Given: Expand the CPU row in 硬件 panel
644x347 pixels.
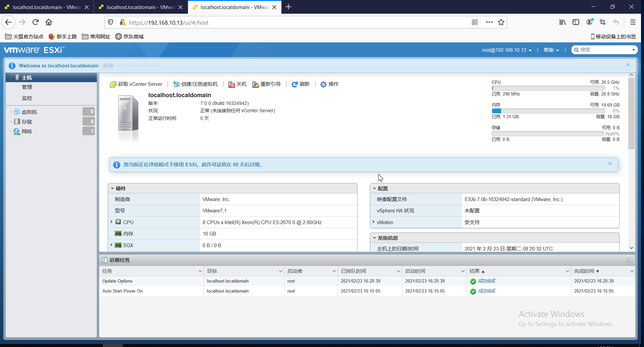Looking at the screenshot, I should click(x=112, y=222).
